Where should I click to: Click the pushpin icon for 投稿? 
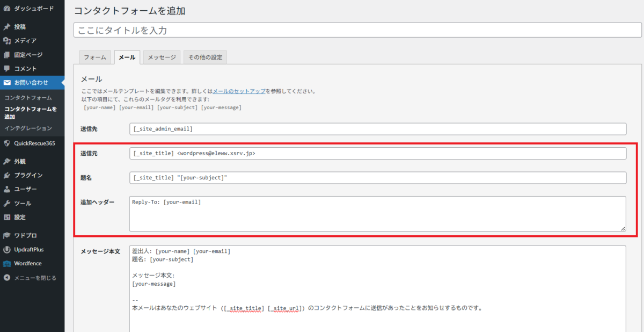pyautogui.click(x=7, y=27)
